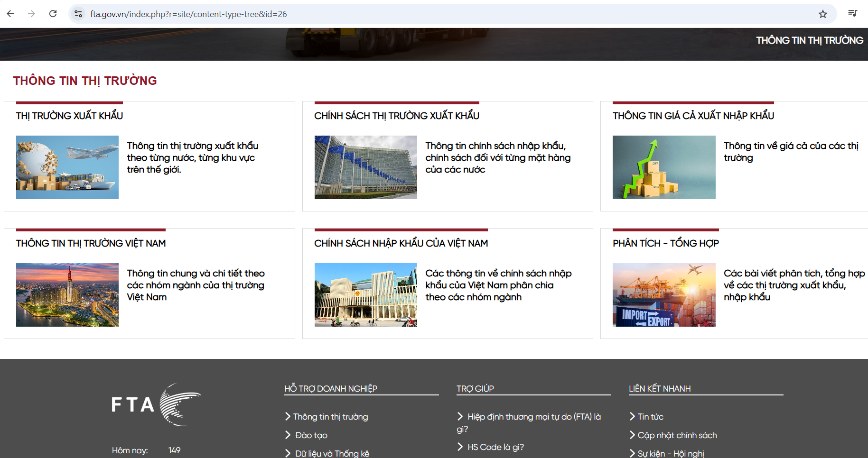Open the Vietnam government building image

[x=366, y=295]
